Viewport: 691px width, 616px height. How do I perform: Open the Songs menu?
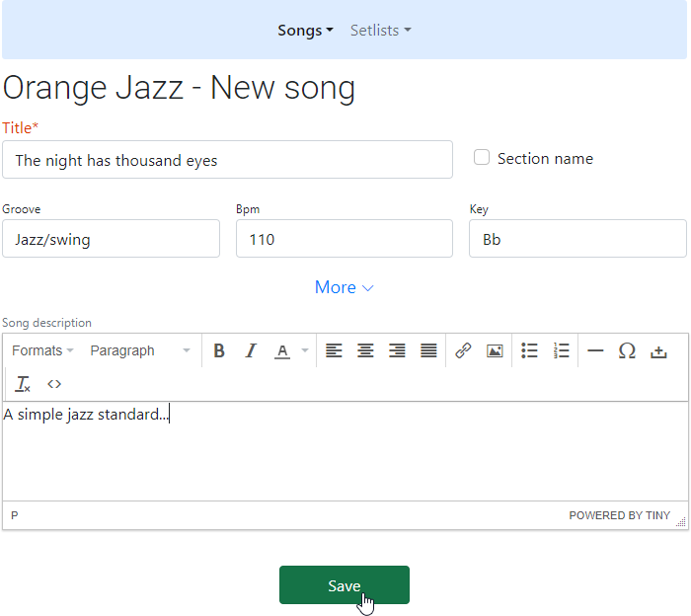(305, 31)
